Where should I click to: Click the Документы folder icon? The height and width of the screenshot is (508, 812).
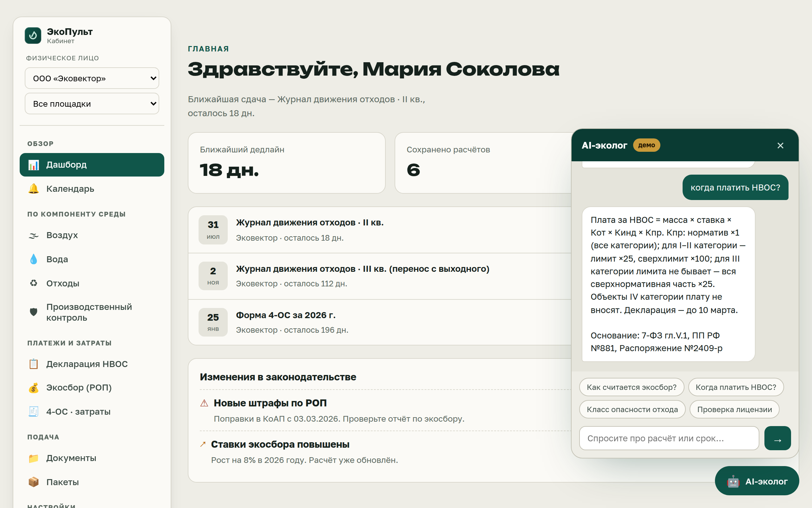click(x=34, y=458)
